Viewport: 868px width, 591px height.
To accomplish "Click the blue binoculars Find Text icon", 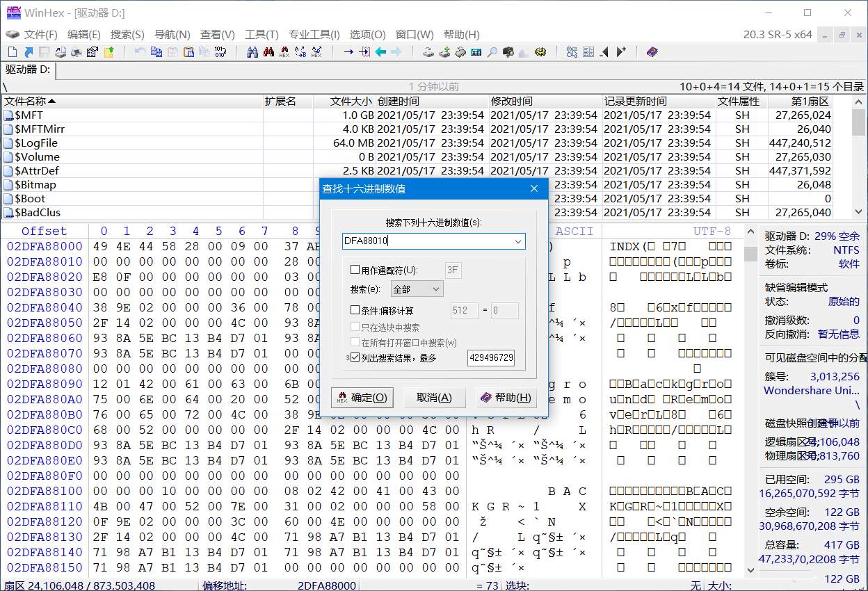I will pos(252,52).
